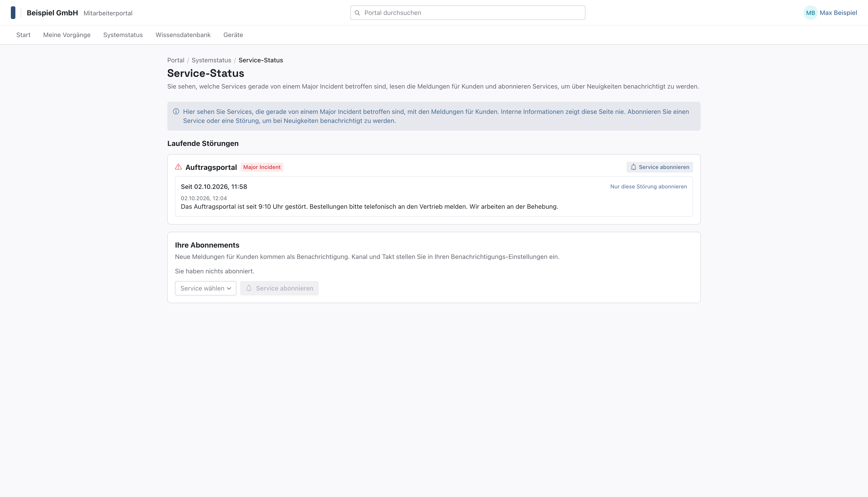868x497 pixels.
Task: Open the Geräte menu item
Action: click(233, 35)
